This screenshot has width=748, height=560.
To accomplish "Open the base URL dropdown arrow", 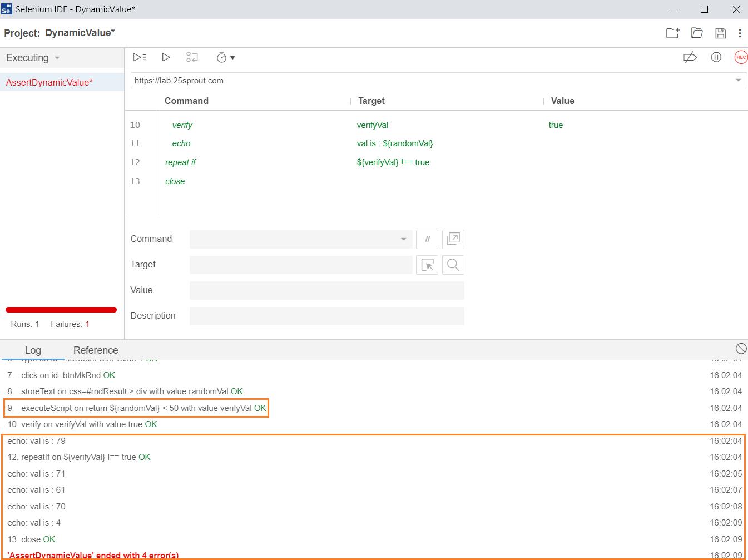I will click(x=739, y=81).
